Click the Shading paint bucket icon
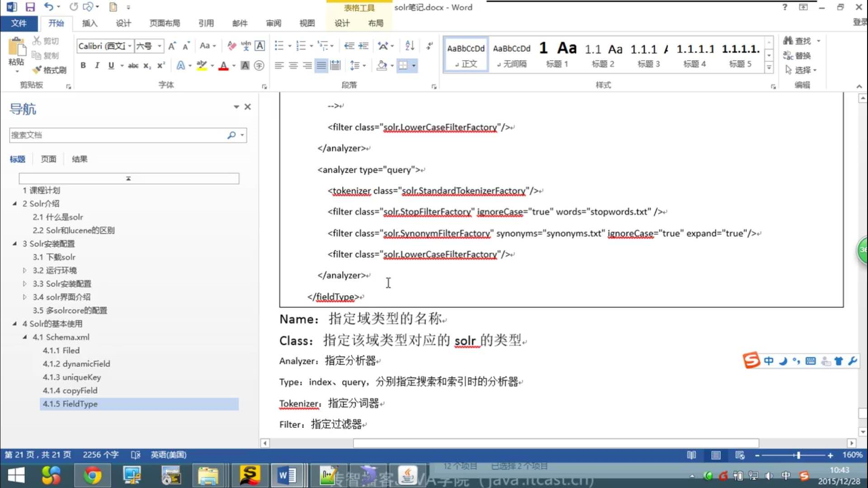This screenshot has height=488, width=868. (382, 66)
